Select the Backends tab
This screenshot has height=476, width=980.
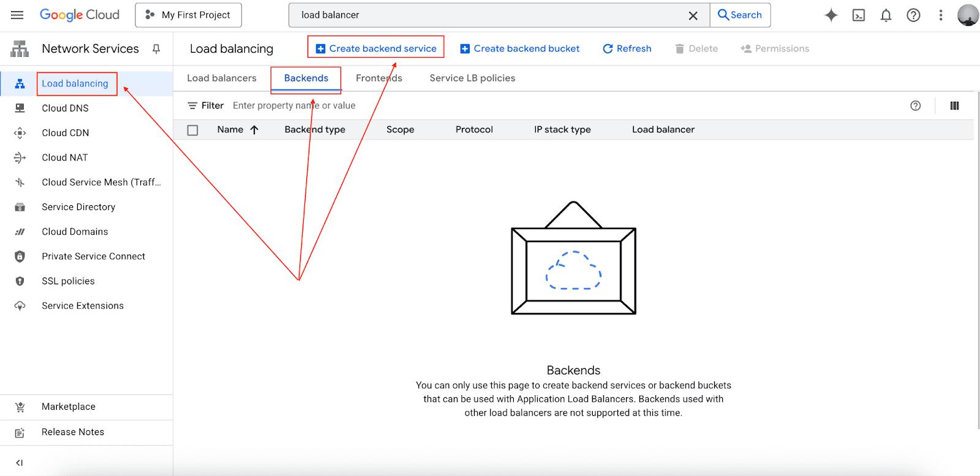point(306,78)
